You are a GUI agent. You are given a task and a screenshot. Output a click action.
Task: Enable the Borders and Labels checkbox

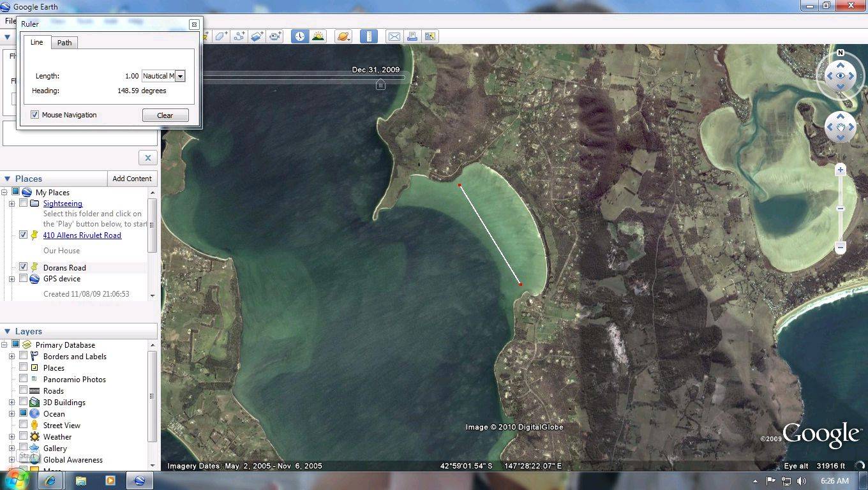24,356
